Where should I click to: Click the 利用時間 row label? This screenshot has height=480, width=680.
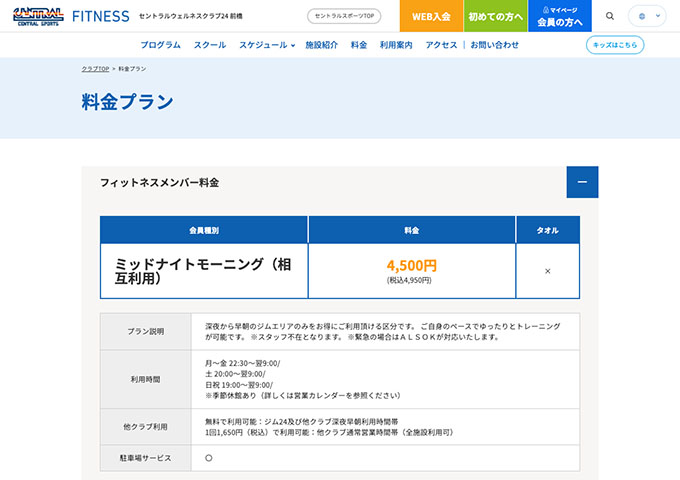146,379
